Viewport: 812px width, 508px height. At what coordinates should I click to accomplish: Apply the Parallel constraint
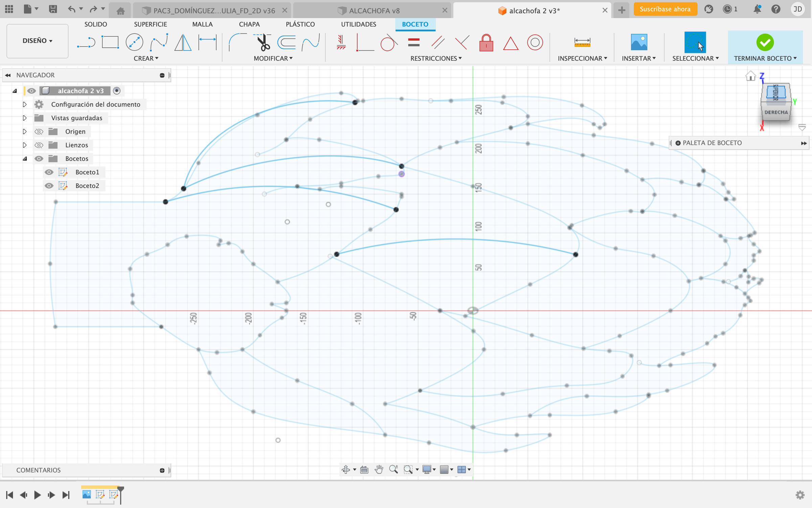[438, 43]
